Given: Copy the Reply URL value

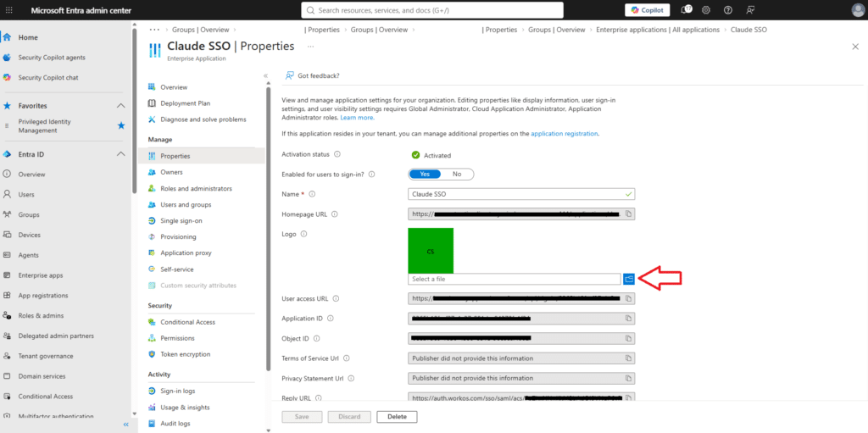Looking at the screenshot, I should click(628, 398).
